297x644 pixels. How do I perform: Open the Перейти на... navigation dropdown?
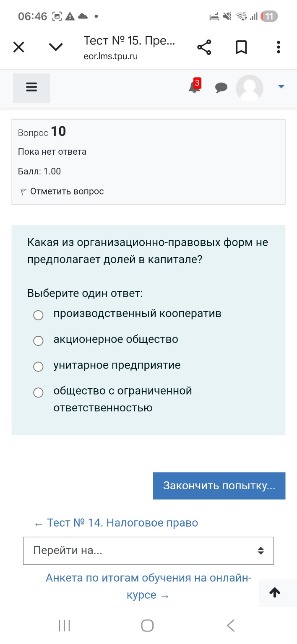(x=148, y=551)
